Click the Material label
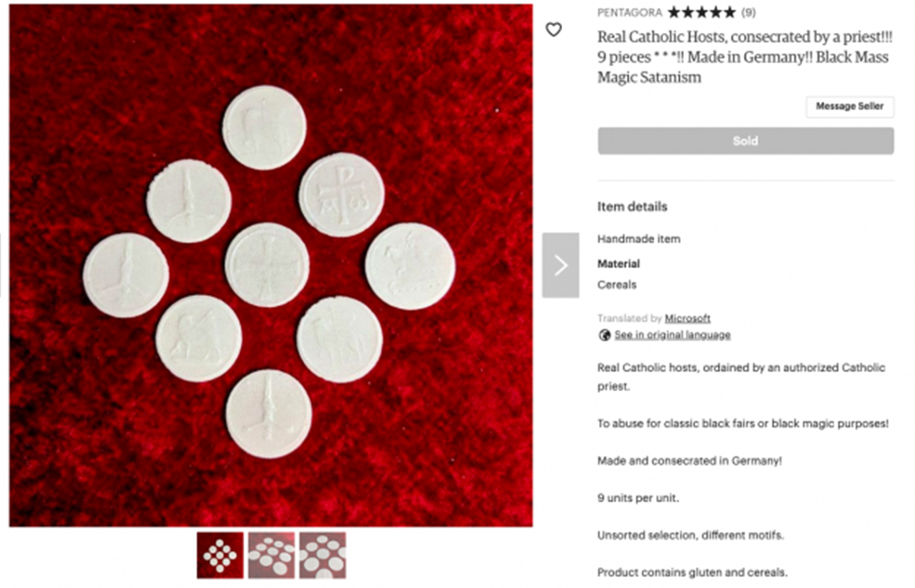The image size is (915, 588). pyautogui.click(x=618, y=264)
